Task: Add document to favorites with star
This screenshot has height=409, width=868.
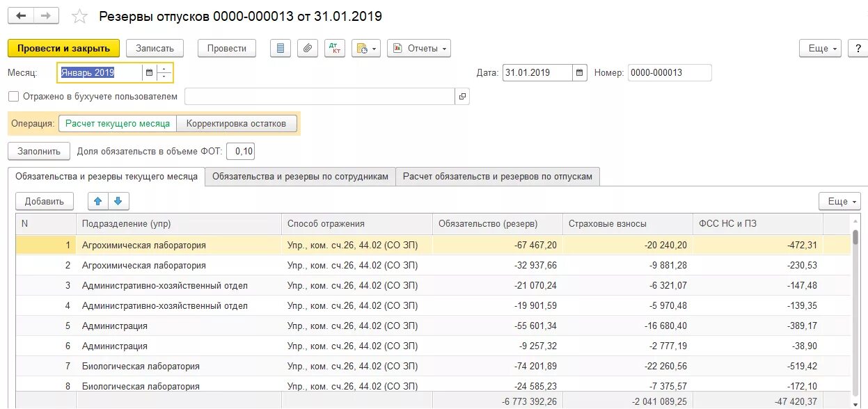Action: (80, 16)
